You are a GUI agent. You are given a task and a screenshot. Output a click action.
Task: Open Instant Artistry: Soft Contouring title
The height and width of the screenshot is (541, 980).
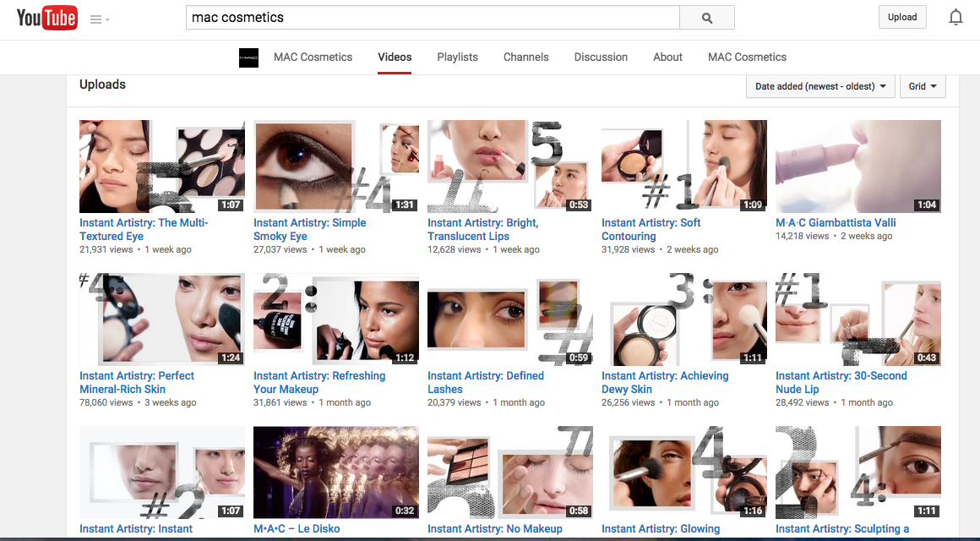651,230
